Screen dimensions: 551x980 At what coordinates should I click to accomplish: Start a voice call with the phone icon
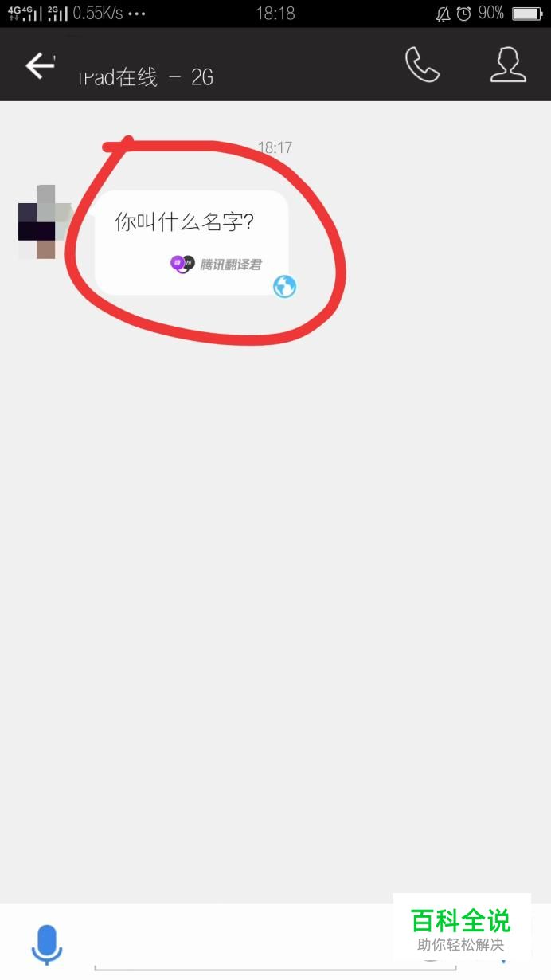(x=422, y=64)
